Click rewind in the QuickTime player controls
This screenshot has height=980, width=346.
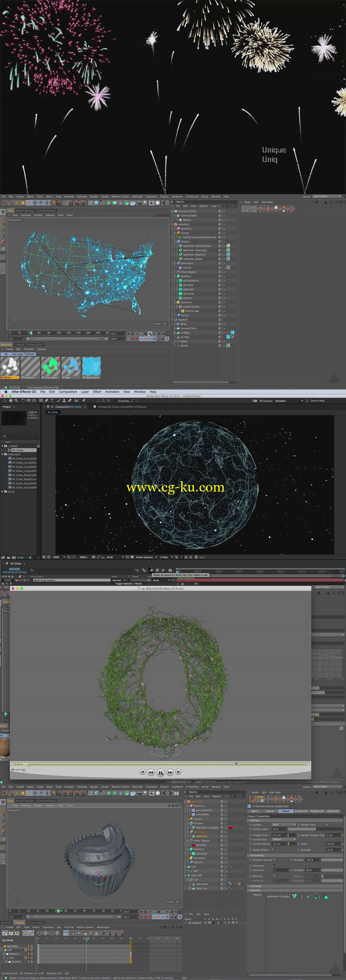pos(151,772)
